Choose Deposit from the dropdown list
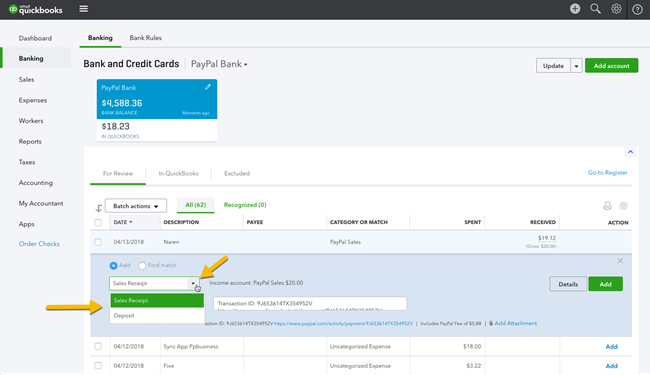 point(157,315)
